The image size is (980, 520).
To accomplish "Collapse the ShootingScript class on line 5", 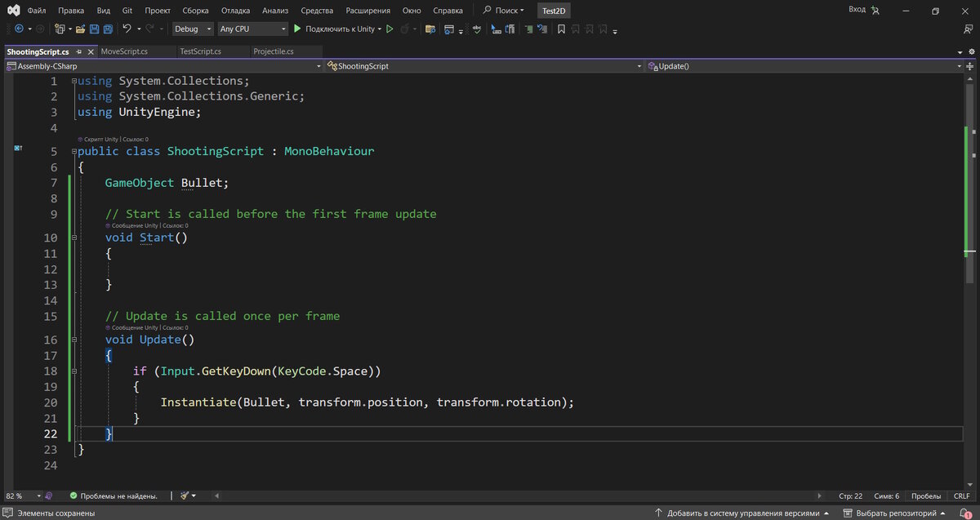I will tap(75, 152).
